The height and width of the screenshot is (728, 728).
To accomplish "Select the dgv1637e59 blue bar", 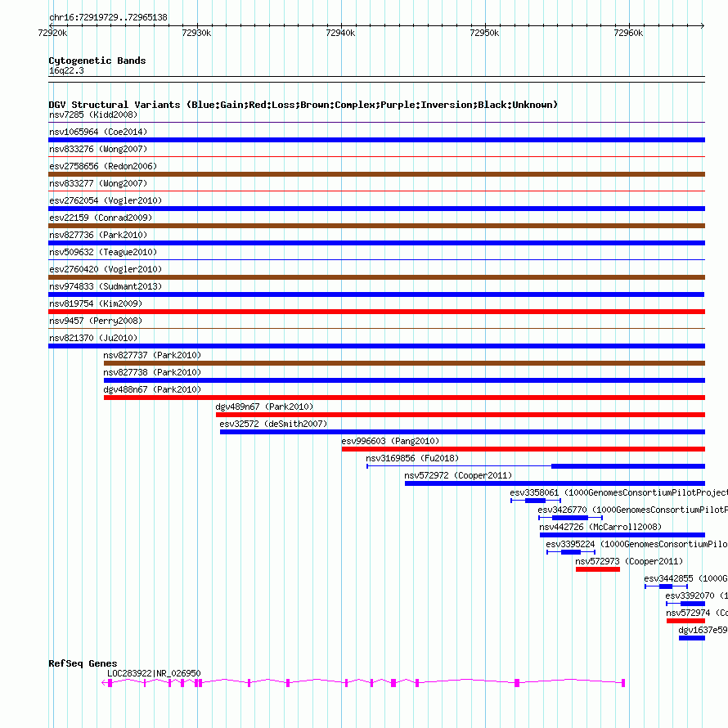I will coord(692,638).
